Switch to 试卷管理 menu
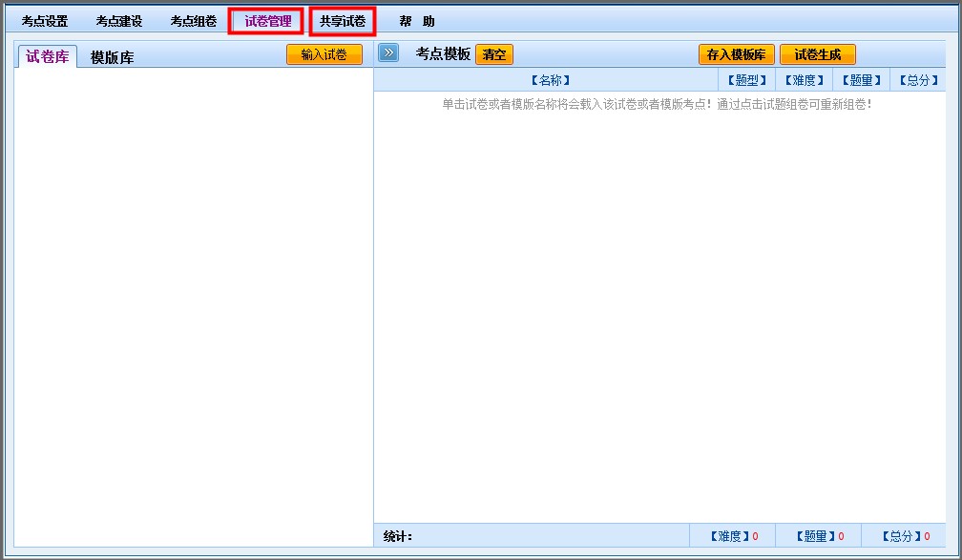 pos(268,22)
